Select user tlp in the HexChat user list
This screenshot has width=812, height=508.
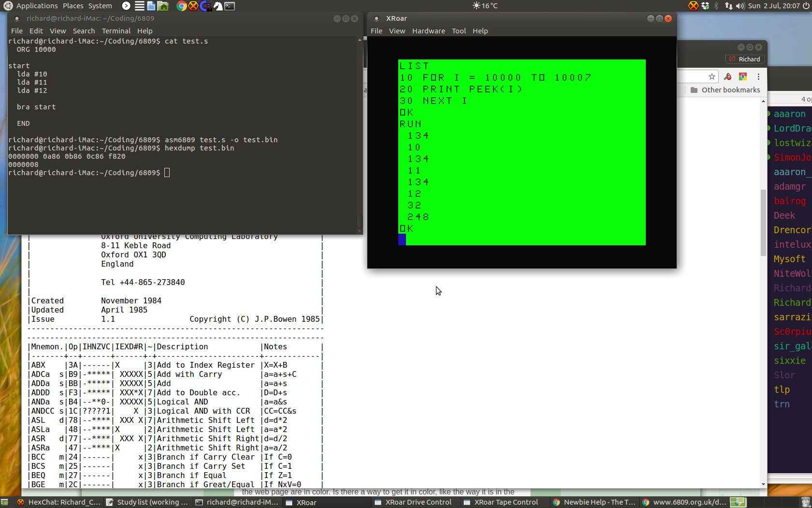pyautogui.click(x=782, y=390)
